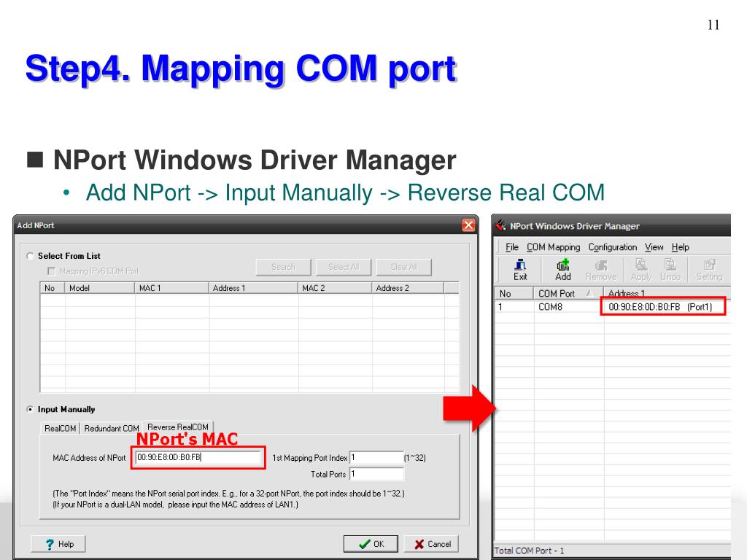Select the Select From List option
The width and height of the screenshot is (747, 560).
[30, 256]
